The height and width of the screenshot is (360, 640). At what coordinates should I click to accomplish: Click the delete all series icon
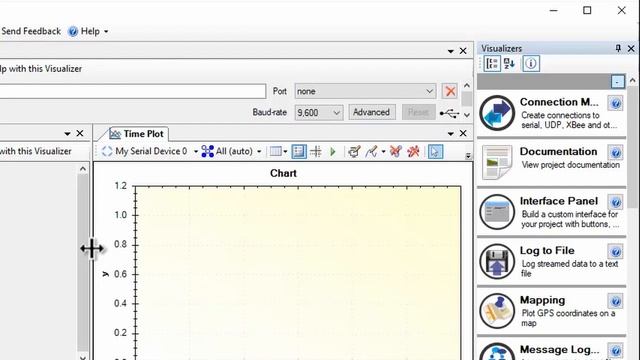pos(413,152)
